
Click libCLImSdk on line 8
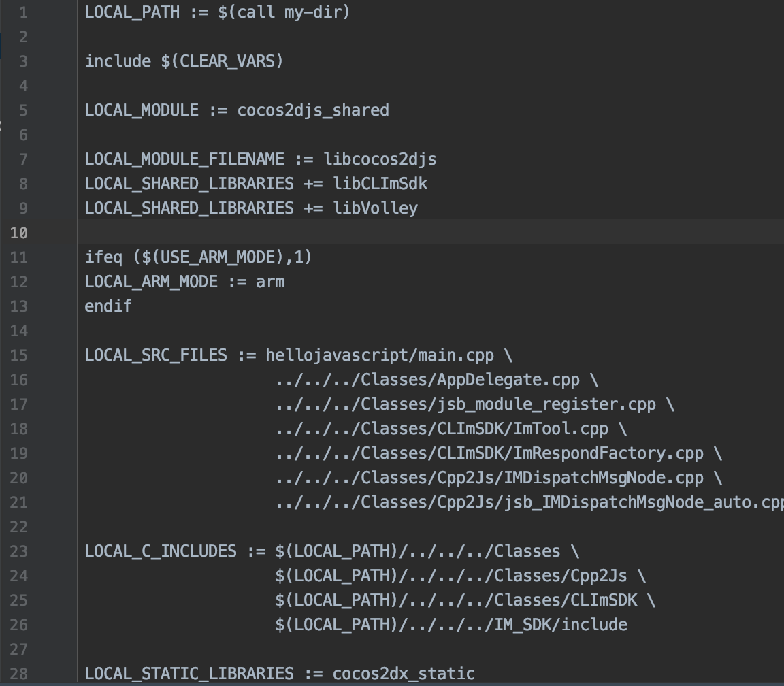(x=380, y=184)
